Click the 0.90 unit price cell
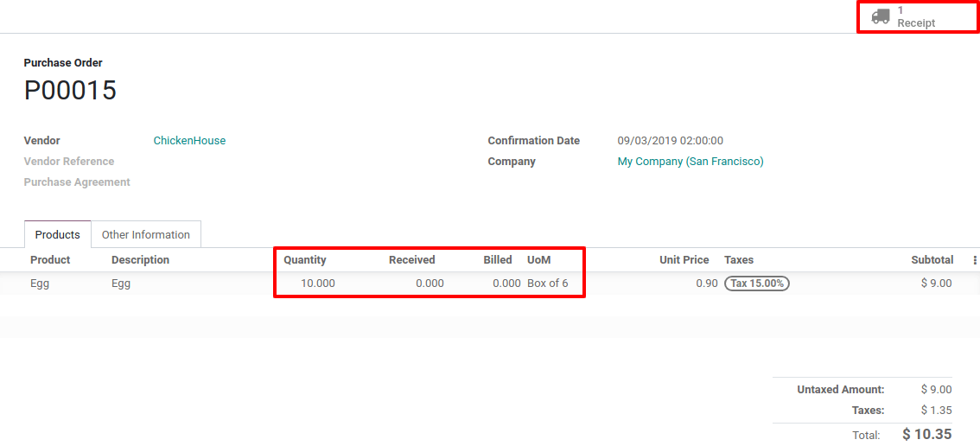The height and width of the screenshot is (446, 980). (x=705, y=284)
